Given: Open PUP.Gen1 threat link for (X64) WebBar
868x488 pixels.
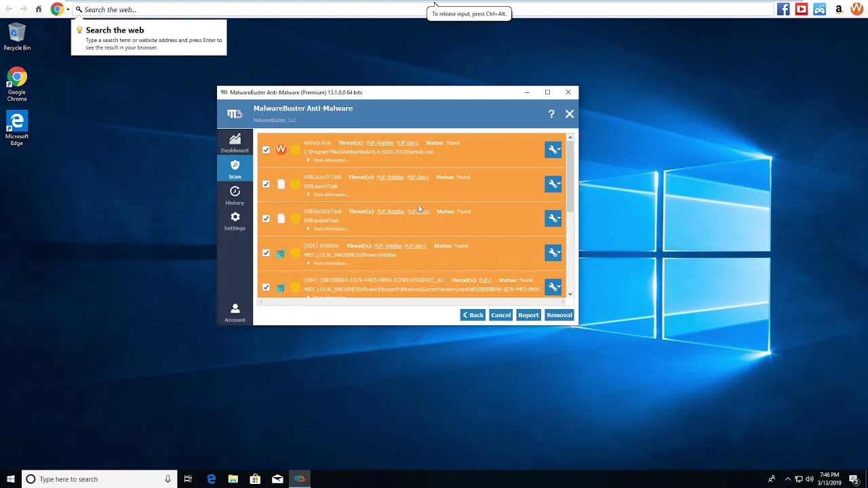Looking at the screenshot, I should (416, 246).
